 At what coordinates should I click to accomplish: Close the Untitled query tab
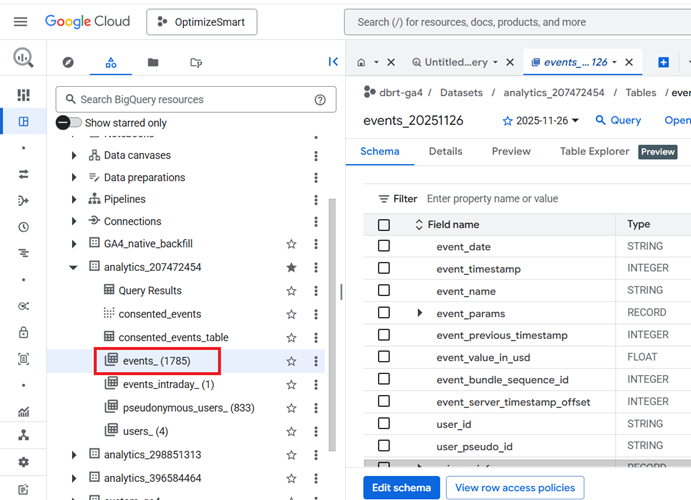click(510, 62)
